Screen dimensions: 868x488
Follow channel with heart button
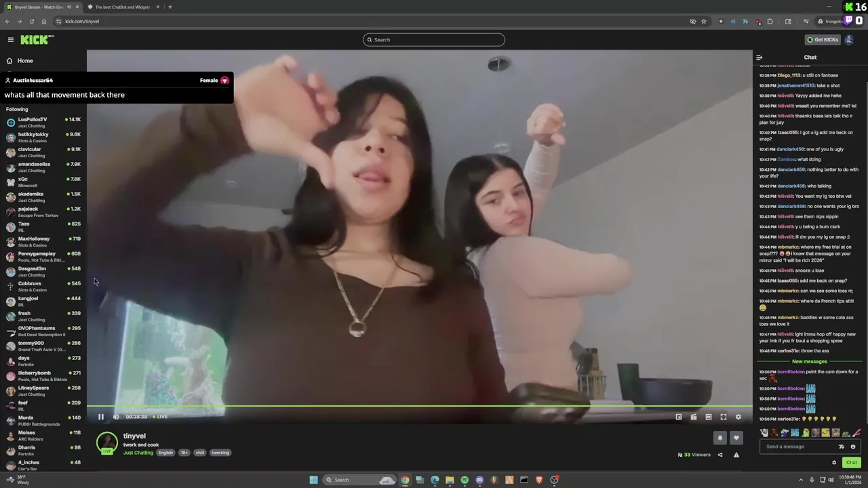(736, 438)
